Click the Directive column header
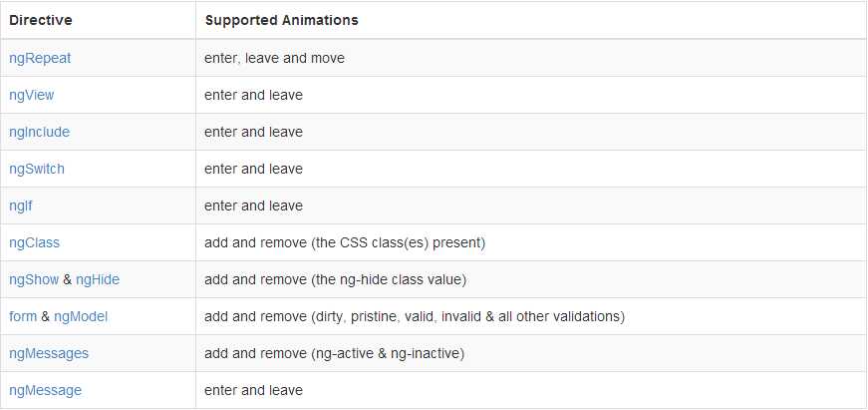 tap(41, 21)
